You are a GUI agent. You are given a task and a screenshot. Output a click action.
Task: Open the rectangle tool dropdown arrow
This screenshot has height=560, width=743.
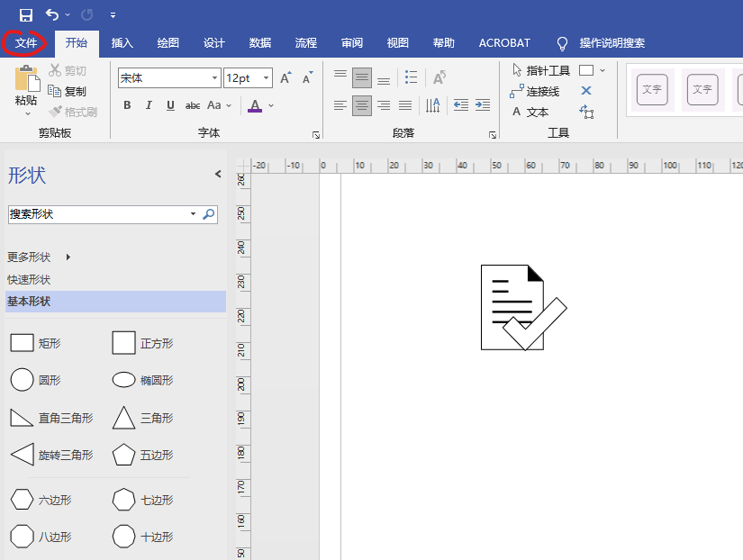tap(603, 70)
